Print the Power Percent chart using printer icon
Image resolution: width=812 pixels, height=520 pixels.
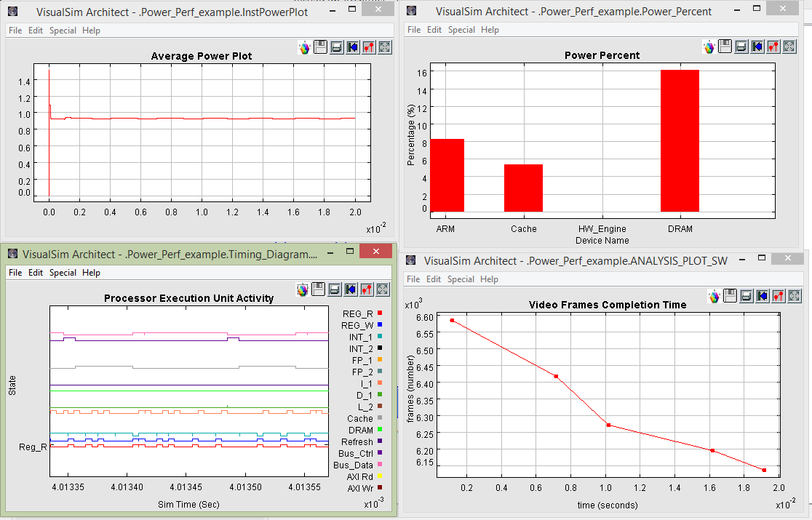[x=741, y=47]
